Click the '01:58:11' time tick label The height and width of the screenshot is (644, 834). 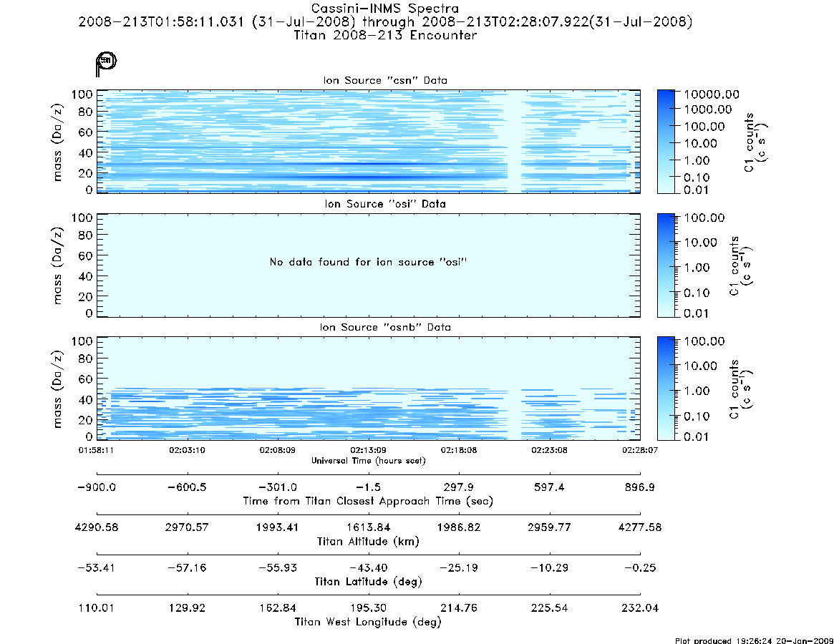tap(96, 450)
